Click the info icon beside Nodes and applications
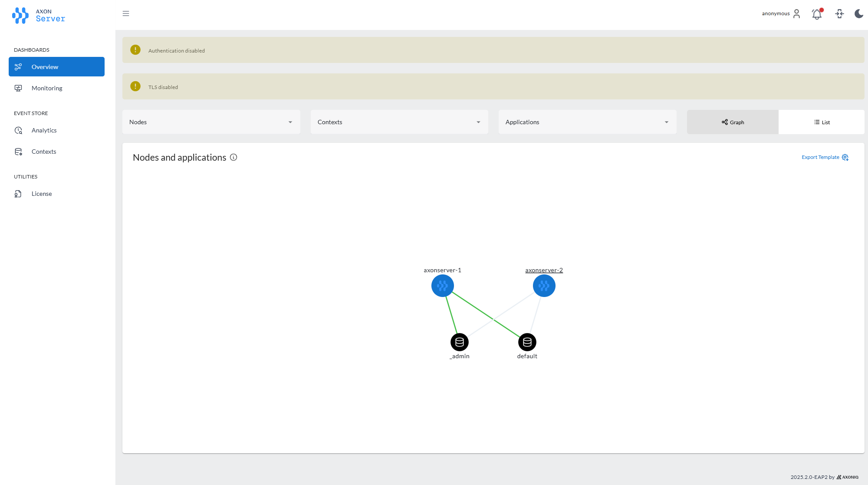868x485 pixels. pyautogui.click(x=233, y=157)
